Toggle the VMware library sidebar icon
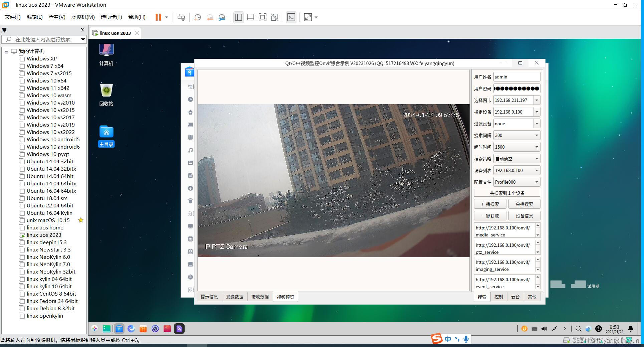The image size is (644, 347). coord(238,17)
